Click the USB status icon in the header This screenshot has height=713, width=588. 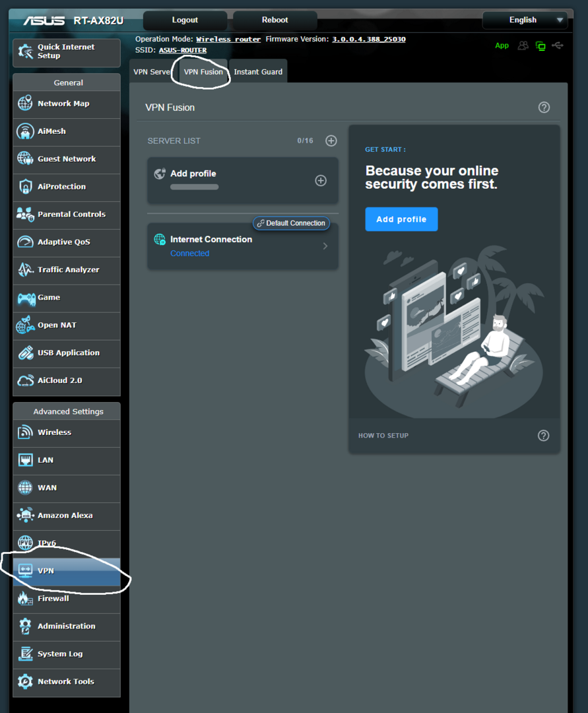point(558,46)
